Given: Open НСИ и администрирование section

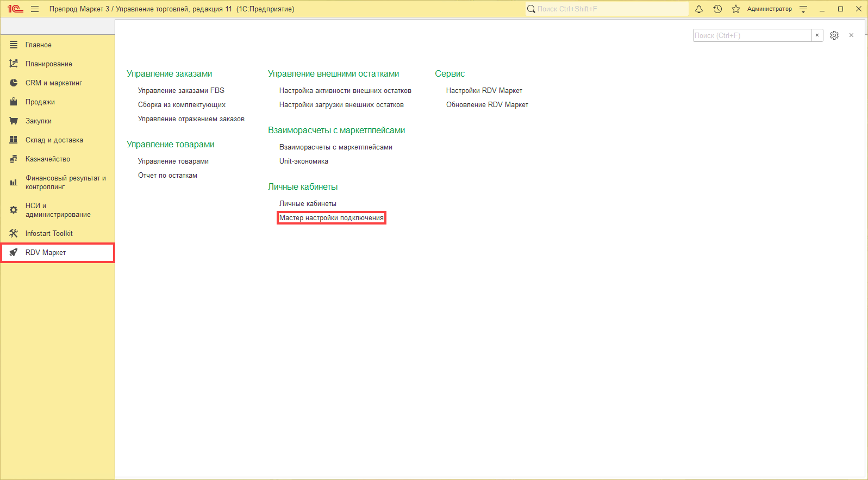Looking at the screenshot, I should coord(58,210).
